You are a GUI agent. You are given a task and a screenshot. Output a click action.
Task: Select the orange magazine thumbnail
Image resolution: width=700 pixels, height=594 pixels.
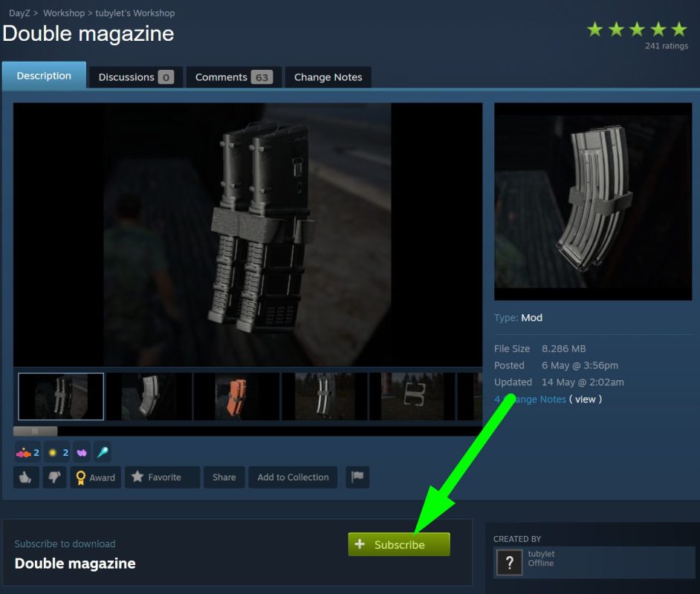click(x=237, y=396)
